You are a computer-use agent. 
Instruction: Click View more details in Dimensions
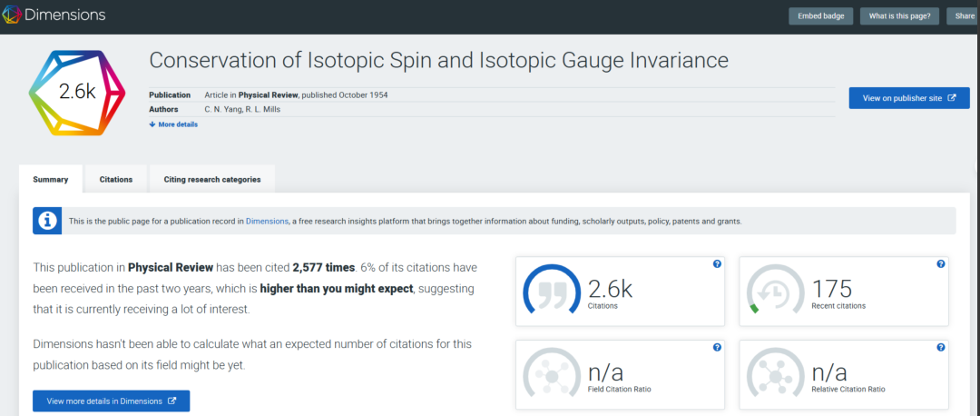pyautogui.click(x=111, y=401)
